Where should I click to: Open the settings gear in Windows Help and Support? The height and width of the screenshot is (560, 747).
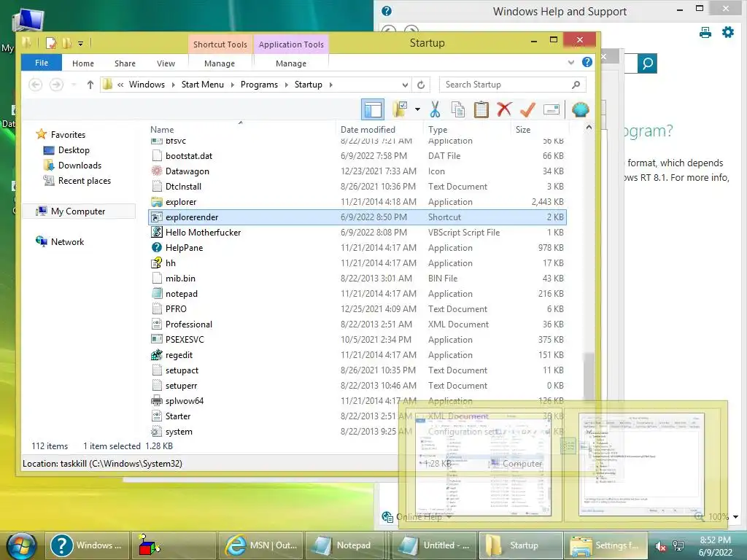click(728, 32)
